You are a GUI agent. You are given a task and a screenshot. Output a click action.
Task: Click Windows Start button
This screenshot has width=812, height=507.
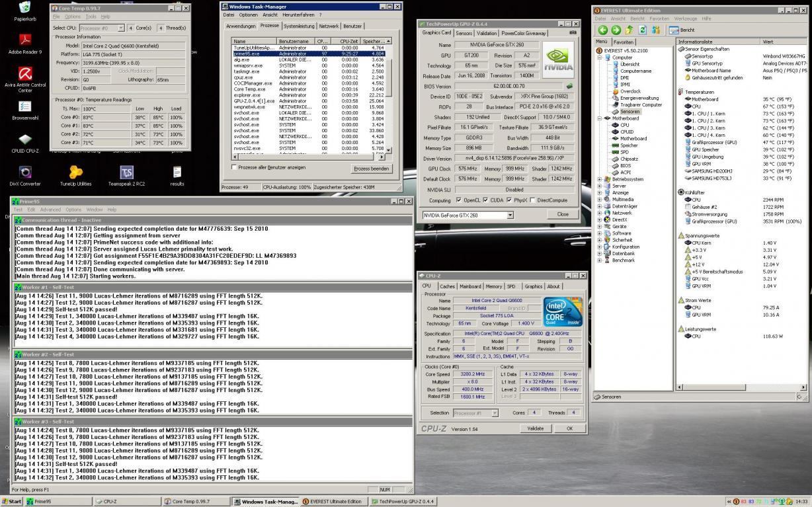(x=11, y=501)
